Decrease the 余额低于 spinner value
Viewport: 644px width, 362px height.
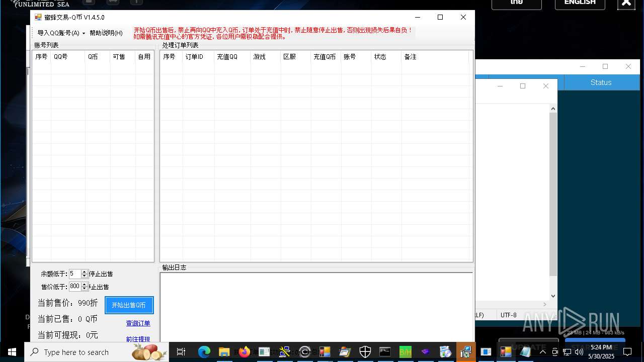click(85, 276)
